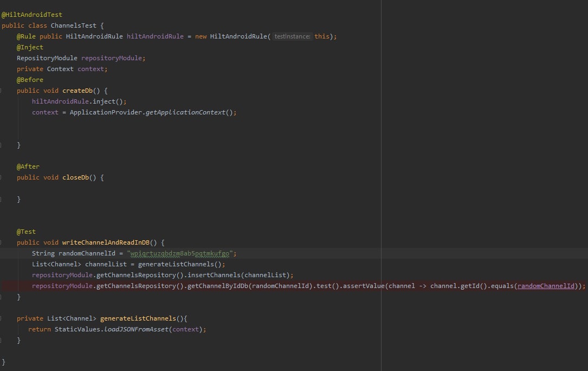
Task: Click channel.getId() in the lambda
Action: (x=458, y=286)
